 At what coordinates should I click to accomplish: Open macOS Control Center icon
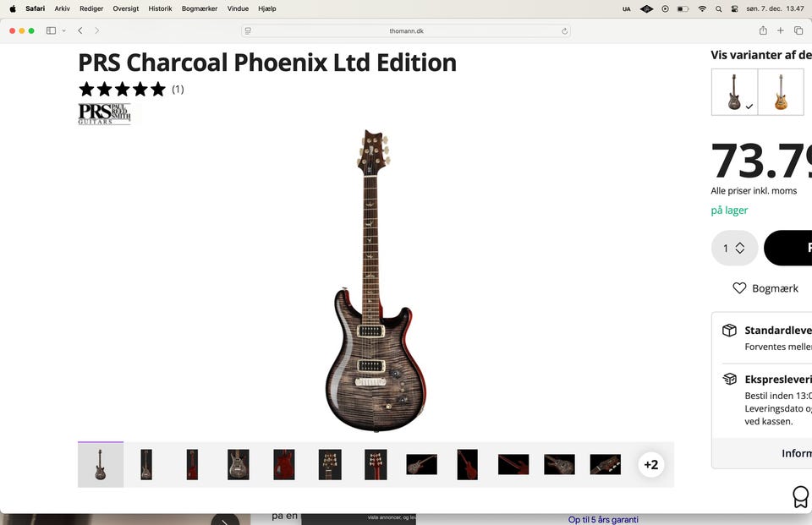point(734,8)
